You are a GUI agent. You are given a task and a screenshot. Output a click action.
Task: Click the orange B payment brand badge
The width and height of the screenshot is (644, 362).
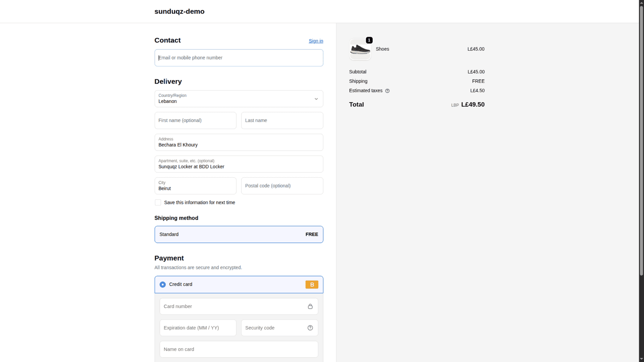[312, 284]
